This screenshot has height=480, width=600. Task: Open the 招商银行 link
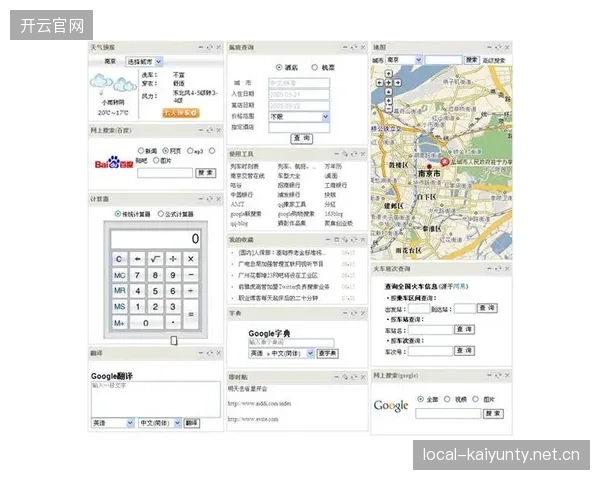(x=289, y=185)
